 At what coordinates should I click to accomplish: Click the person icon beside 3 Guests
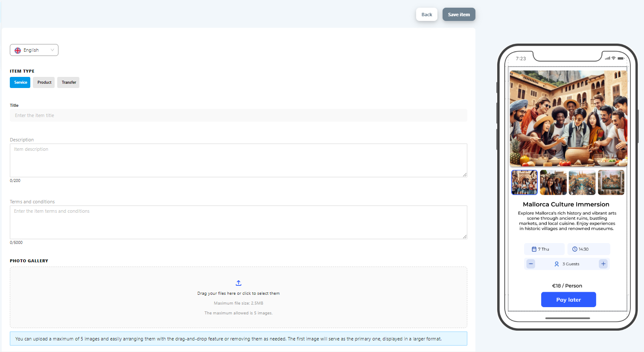click(x=557, y=264)
